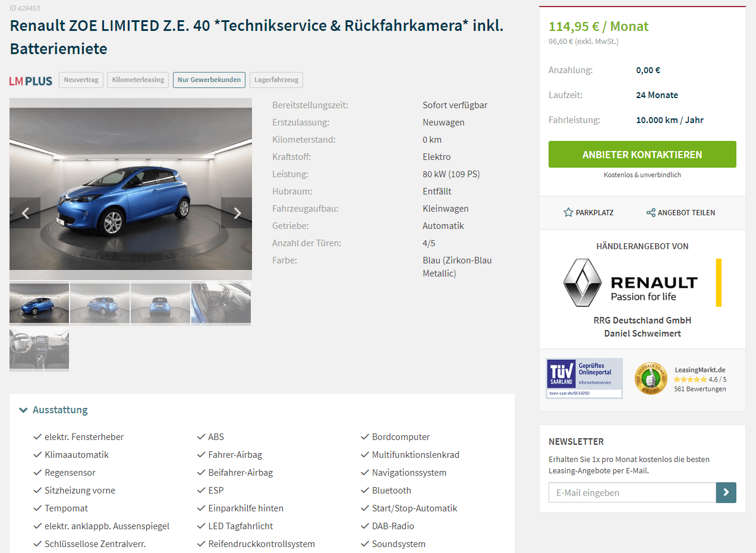The width and height of the screenshot is (756, 553).
Task: Open the Renault dealer logo
Action: point(642,282)
